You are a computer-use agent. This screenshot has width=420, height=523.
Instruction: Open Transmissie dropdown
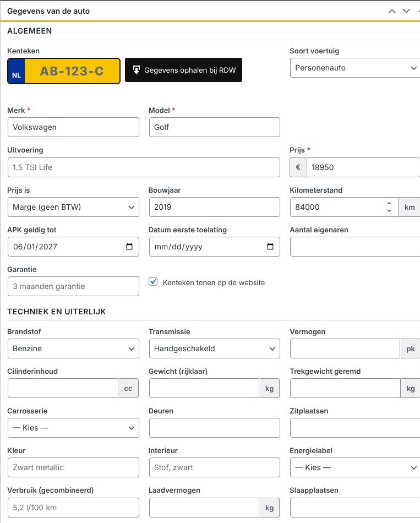[215, 348]
